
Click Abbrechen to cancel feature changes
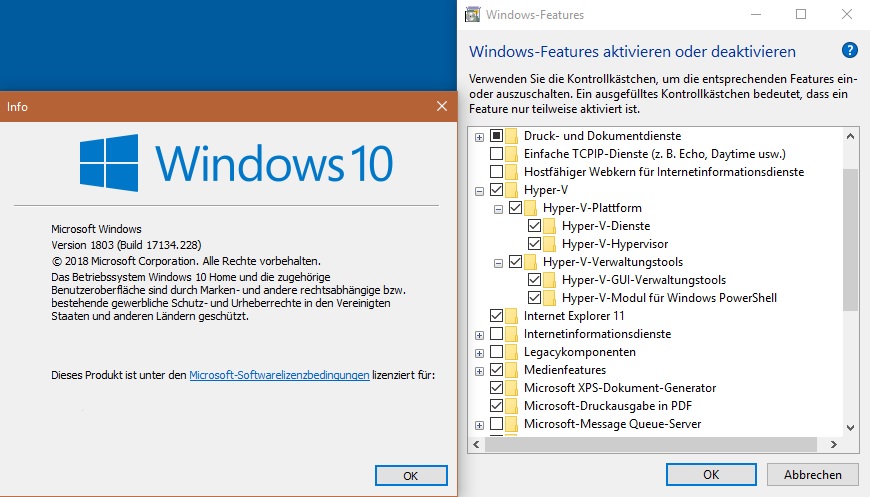[x=813, y=475]
